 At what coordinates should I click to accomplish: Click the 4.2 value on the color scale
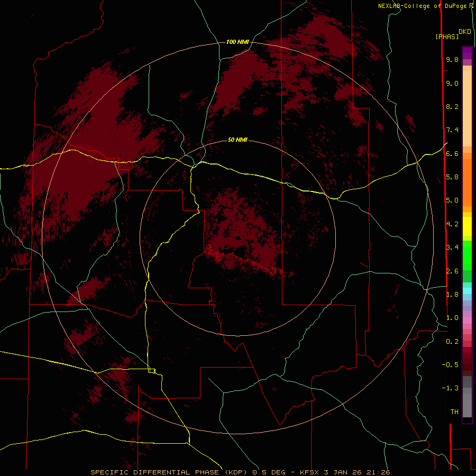(x=452, y=224)
